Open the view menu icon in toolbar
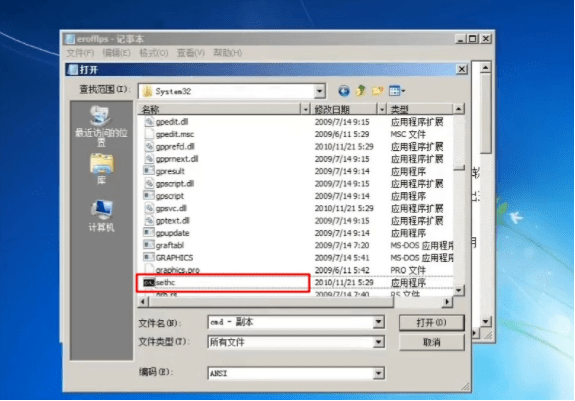 pyautogui.click(x=397, y=90)
